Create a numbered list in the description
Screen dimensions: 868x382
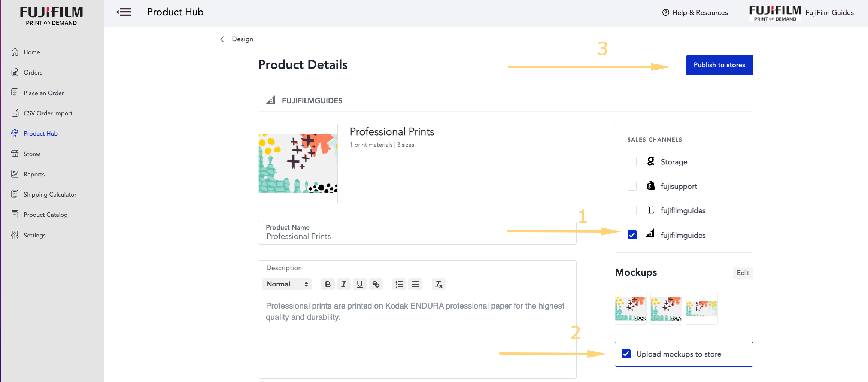point(399,284)
